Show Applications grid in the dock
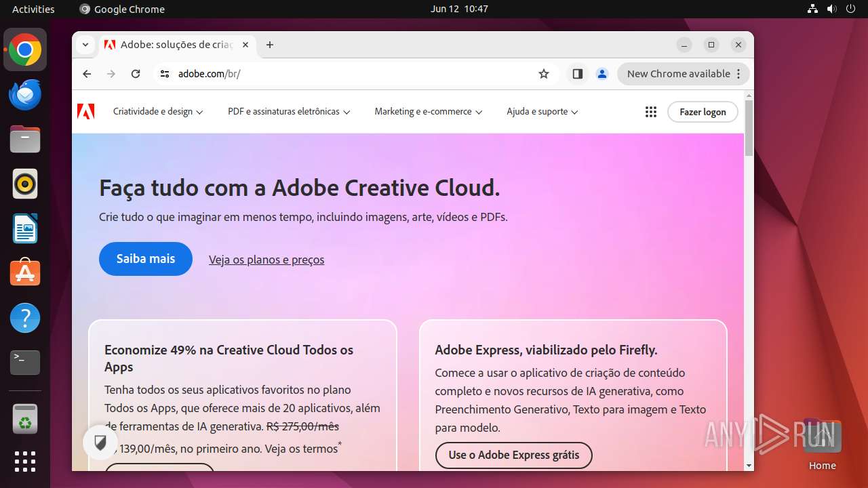 pyautogui.click(x=25, y=462)
